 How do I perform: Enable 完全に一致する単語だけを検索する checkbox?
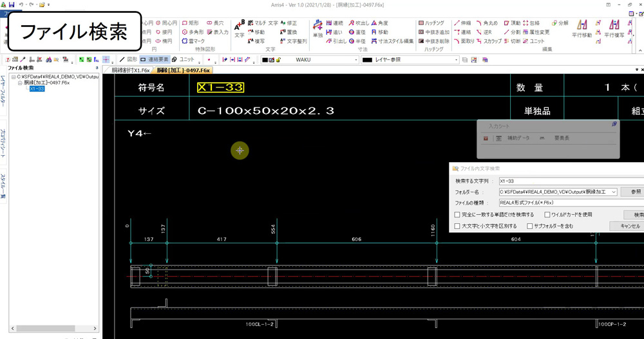(x=457, y=215)
